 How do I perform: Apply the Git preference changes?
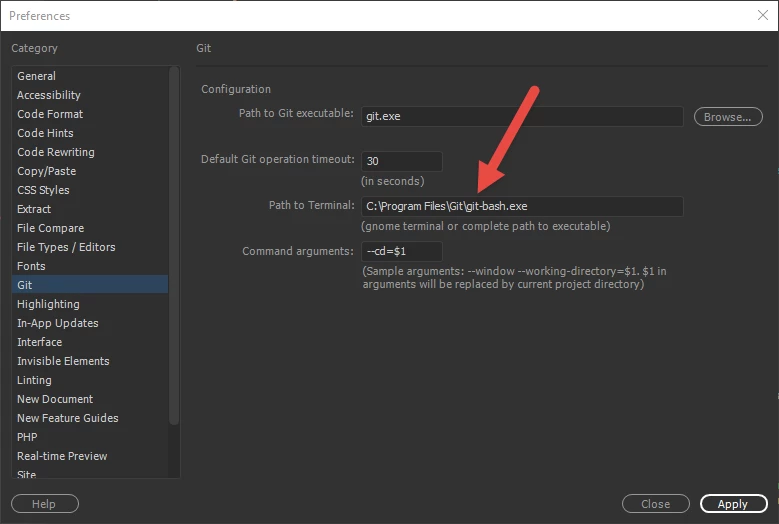pos(733,504)
